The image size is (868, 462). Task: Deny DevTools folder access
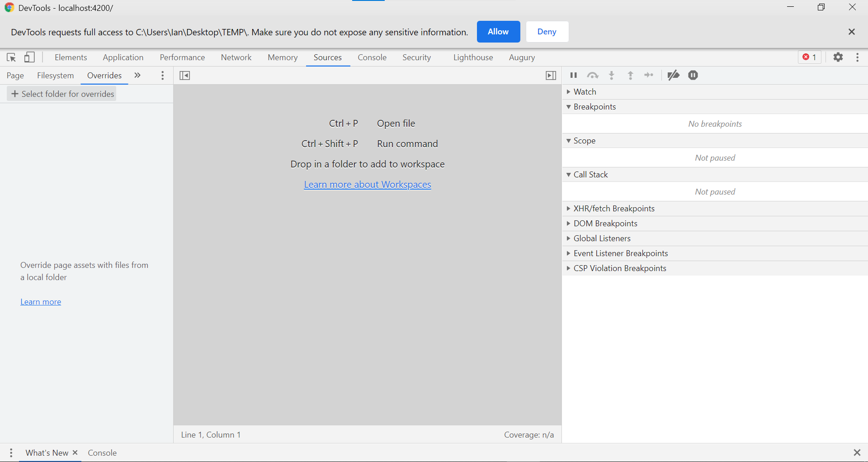pyautogui.click(x=547, y=32)
